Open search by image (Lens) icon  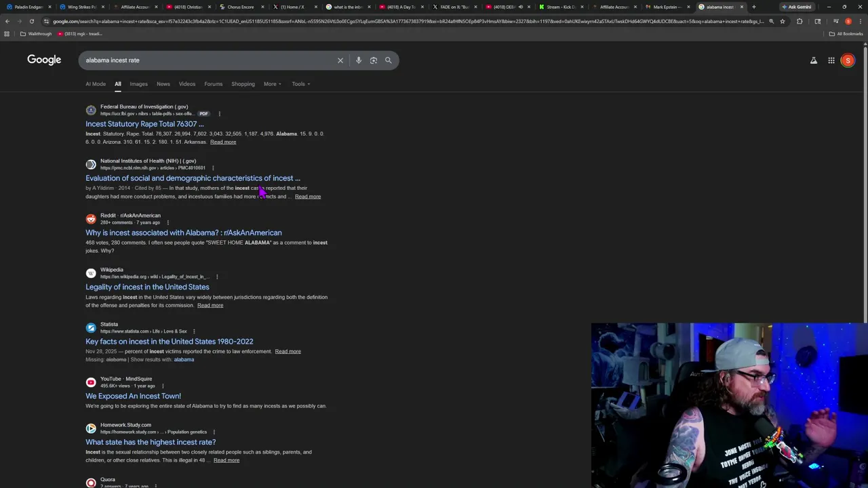[x=374, y=60]
